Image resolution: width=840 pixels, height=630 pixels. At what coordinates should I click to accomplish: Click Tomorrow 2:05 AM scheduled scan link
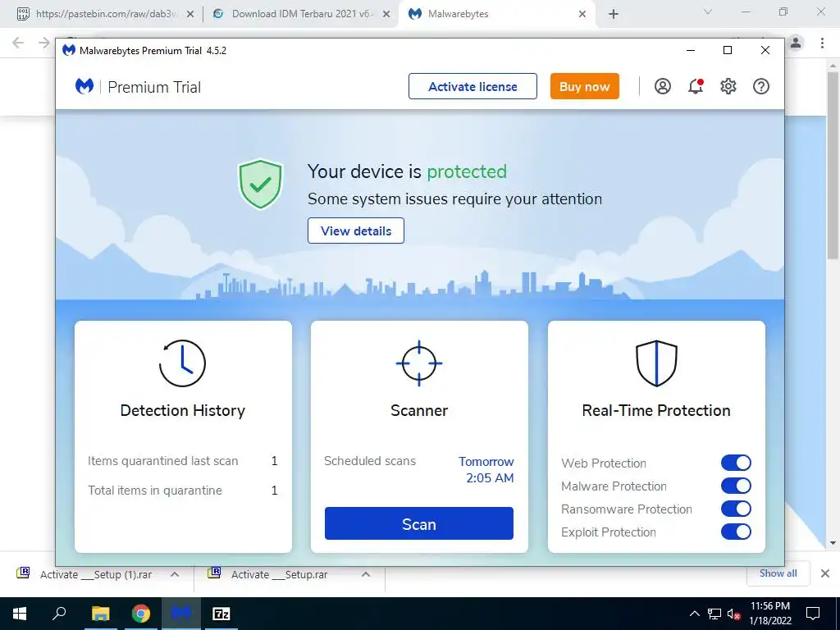coord(486,470)
